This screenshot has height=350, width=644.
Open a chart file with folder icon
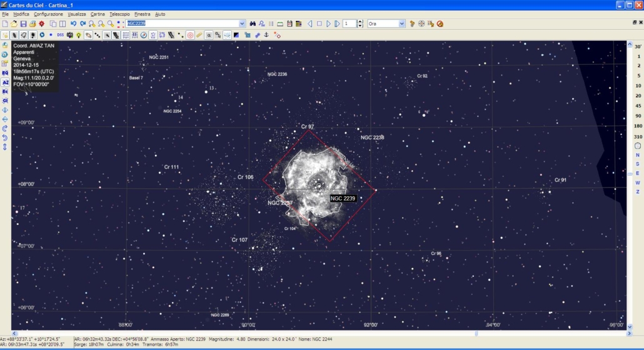tap(14, 24)
